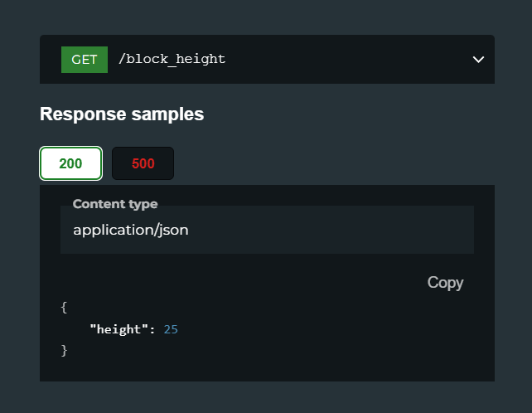Copy the JSON response sample

445,283
